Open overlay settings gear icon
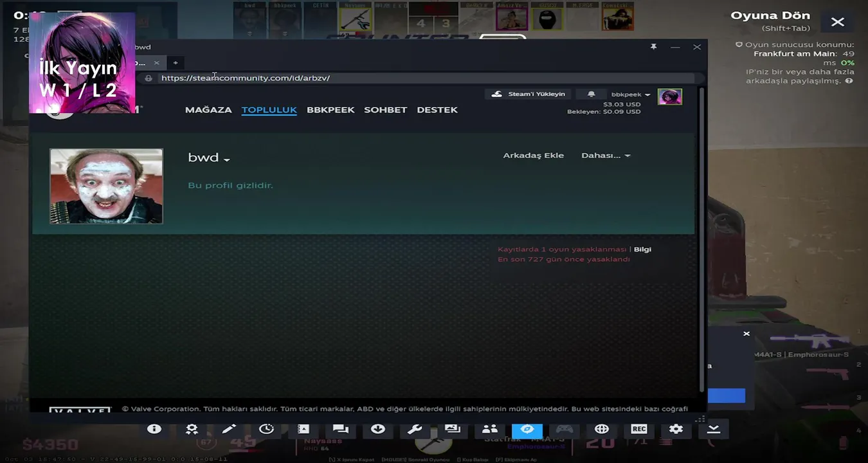Image resolution: width=868 pixels, height=463 pixels. point(676,429)
